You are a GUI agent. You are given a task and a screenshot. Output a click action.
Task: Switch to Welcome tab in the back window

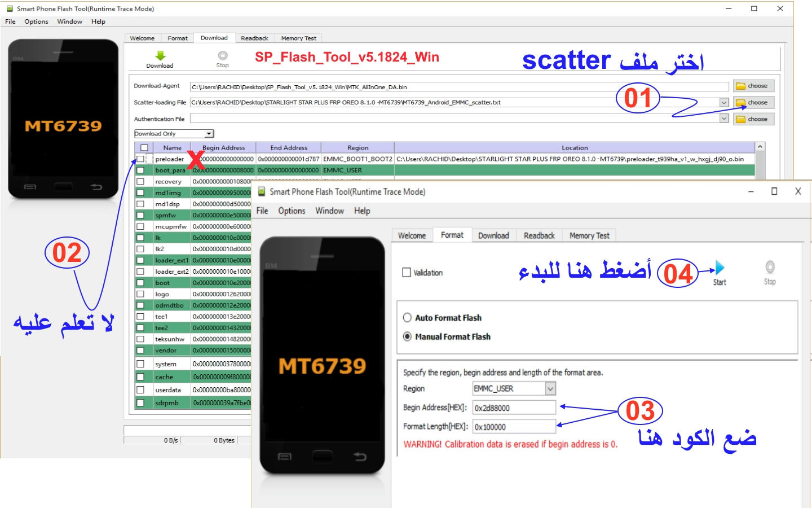point(142,38)
